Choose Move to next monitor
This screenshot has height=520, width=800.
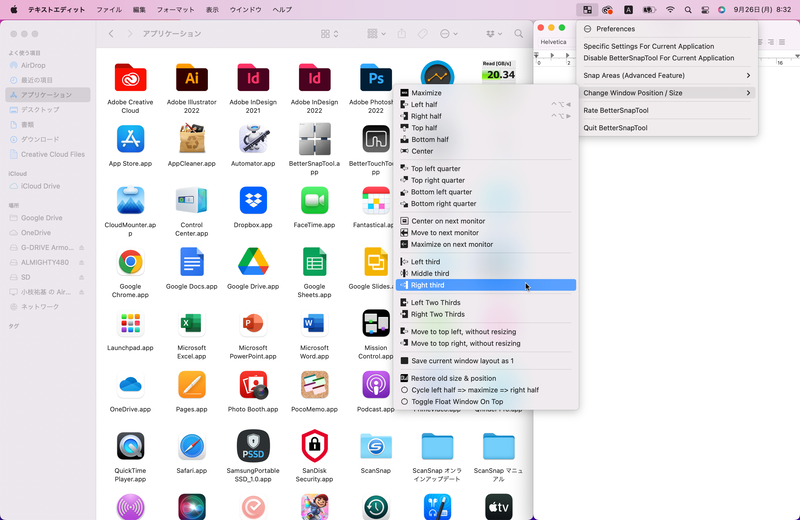pyautogui.click(x=487, y=233)
